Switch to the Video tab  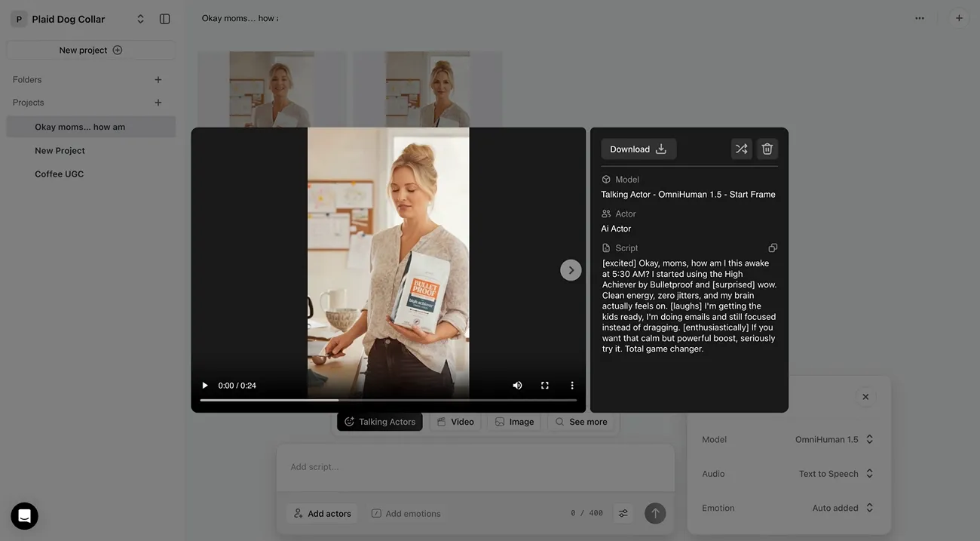[455, 422]
